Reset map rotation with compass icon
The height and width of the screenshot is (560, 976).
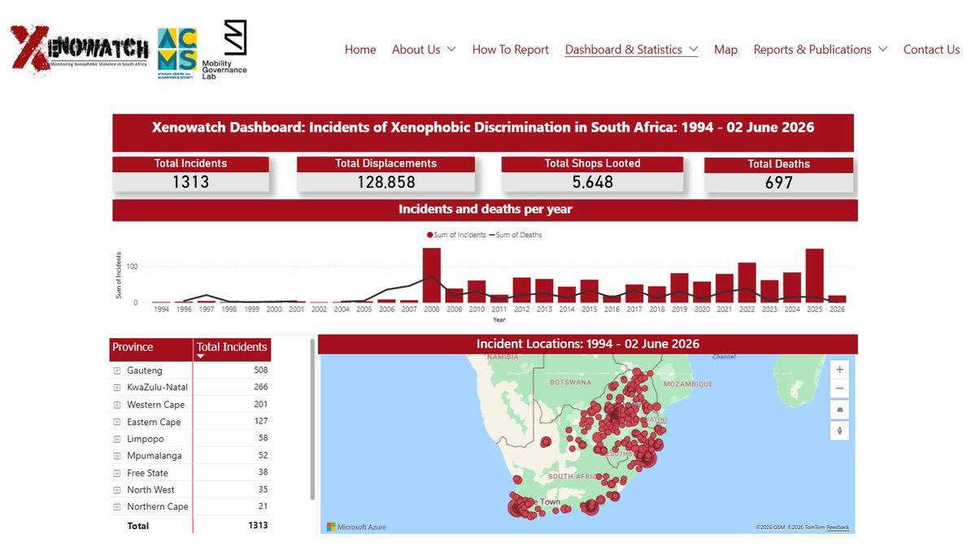pyautogui.click(x=839, y=430)
